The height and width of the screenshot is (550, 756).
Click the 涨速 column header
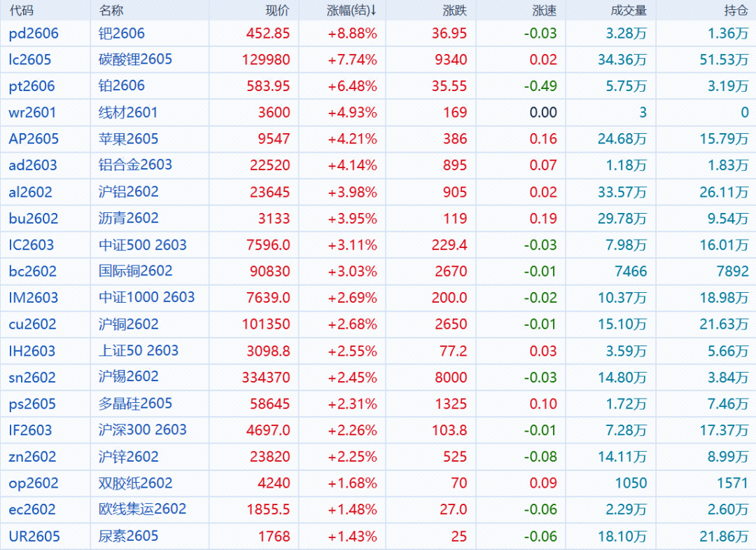545,11
